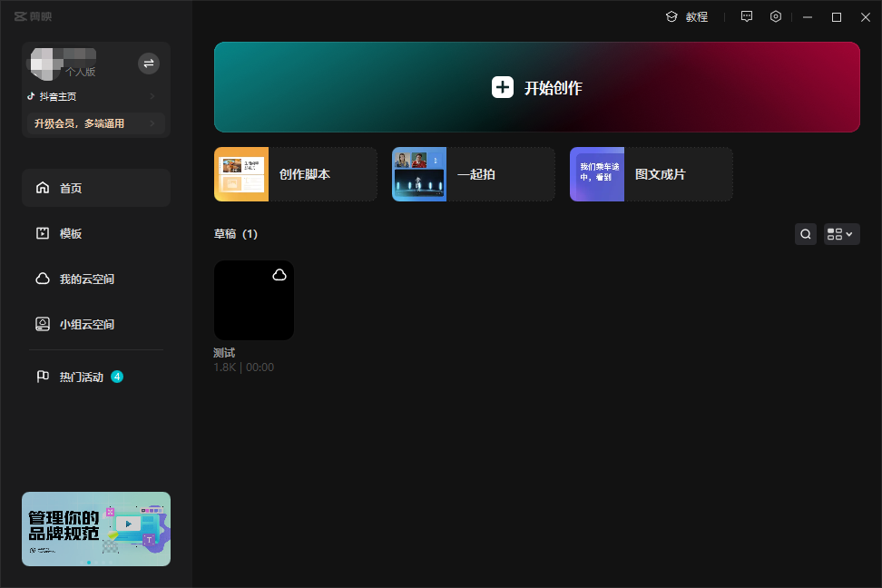
Task: Open 小组云空间 in sidebar
Action: tap(96, 324)
